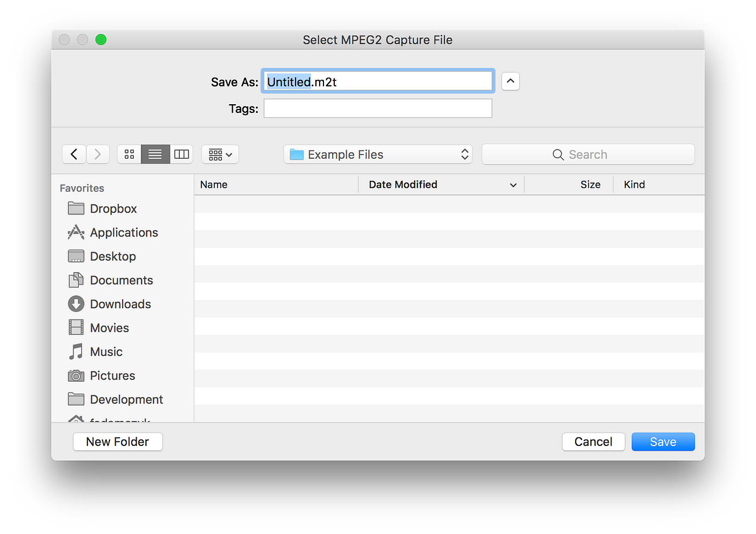The image size is (756, 534).
Task: Select Dropbox in the Favorites sidebar
Action: click(113, 208)
